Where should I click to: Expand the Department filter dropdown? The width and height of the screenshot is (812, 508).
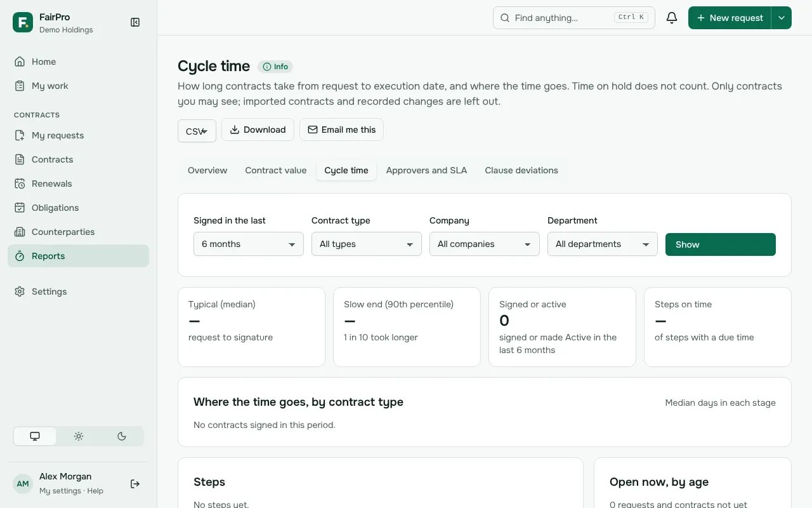coord(603,244)
